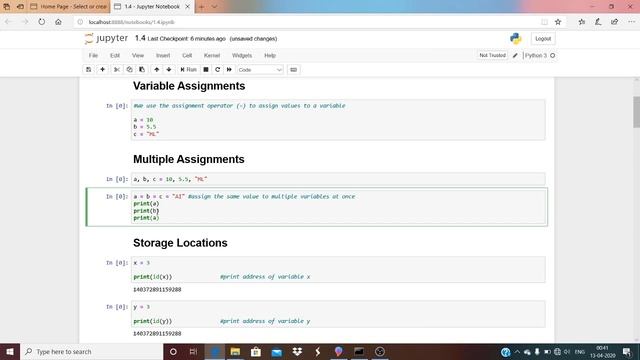Select the variable assignment code cell
Image resolution: width=640 pixels, height=360 pixels.
338,120
